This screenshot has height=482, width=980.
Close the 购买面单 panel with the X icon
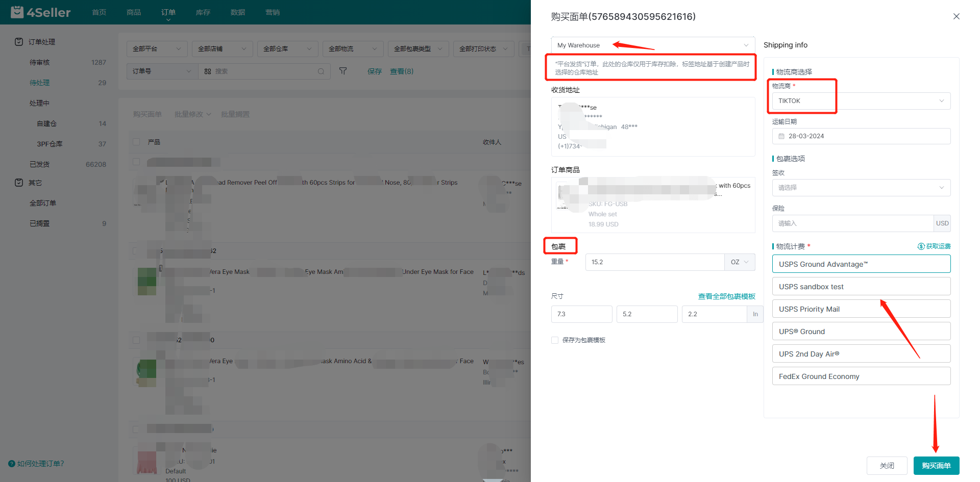coord(957,16)
